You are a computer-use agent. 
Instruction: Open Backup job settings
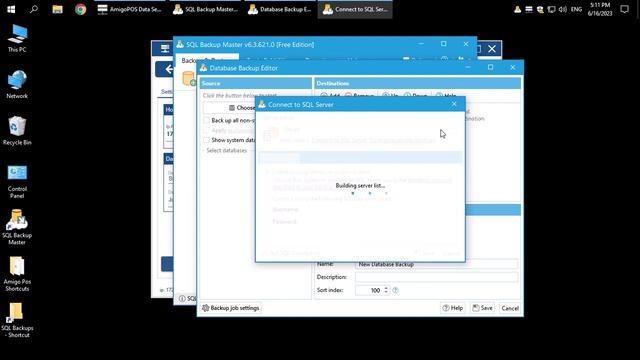point(231,308)
